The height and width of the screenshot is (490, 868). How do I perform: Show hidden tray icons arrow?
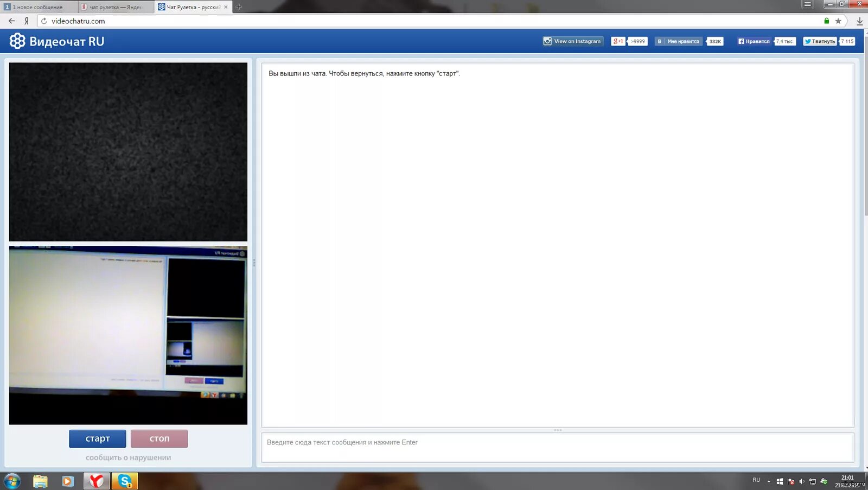769,481
